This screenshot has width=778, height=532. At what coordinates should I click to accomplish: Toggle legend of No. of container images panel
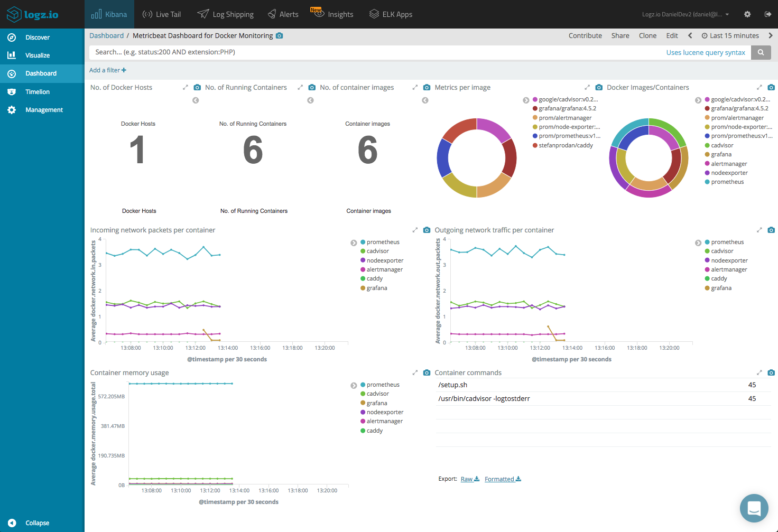click(425, 100)
